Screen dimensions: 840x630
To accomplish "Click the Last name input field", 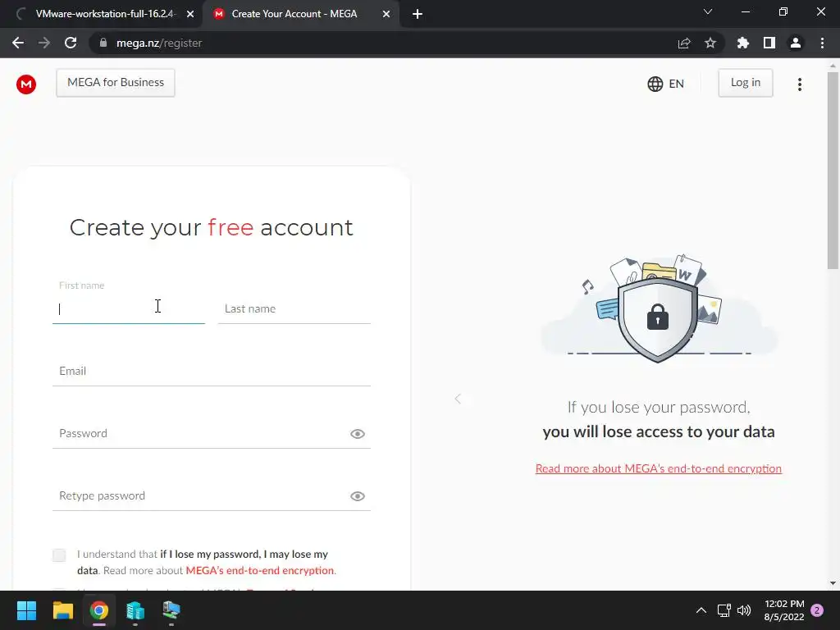I will click(x=294, y=309).
